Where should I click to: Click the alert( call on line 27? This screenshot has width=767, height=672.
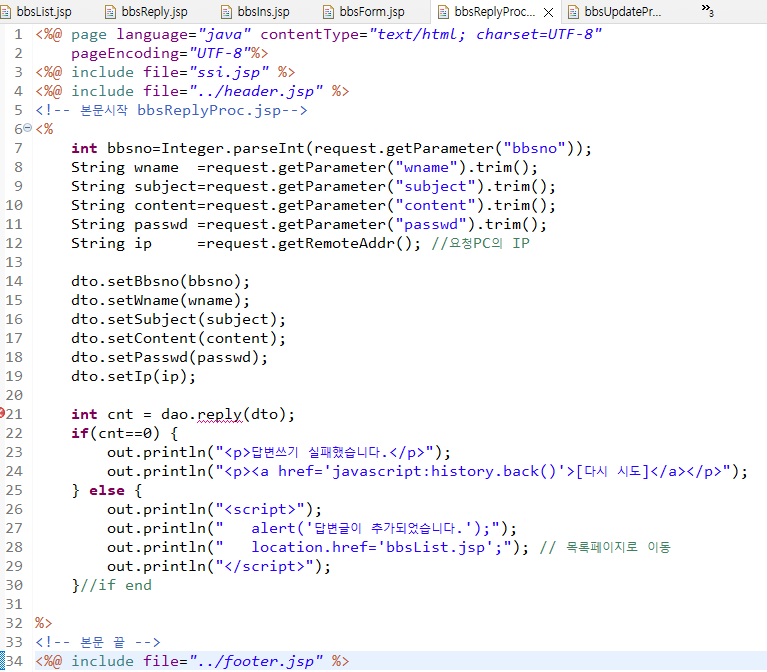click(278, 528)
